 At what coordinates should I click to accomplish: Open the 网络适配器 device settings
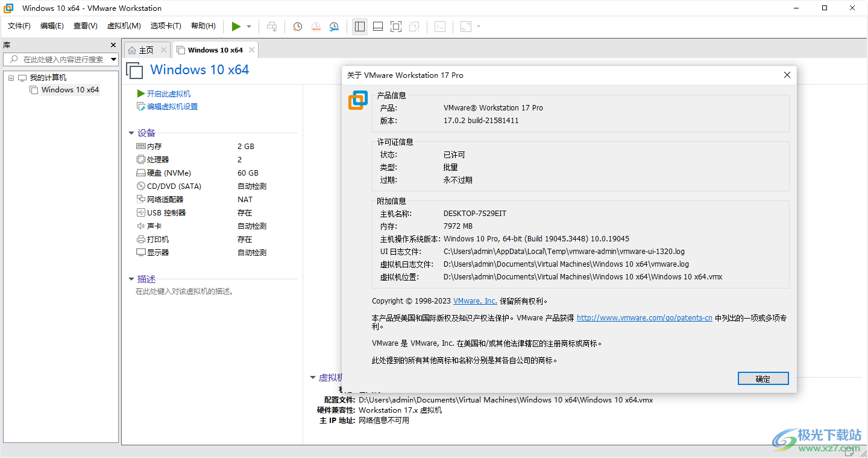tap(166, 199)
